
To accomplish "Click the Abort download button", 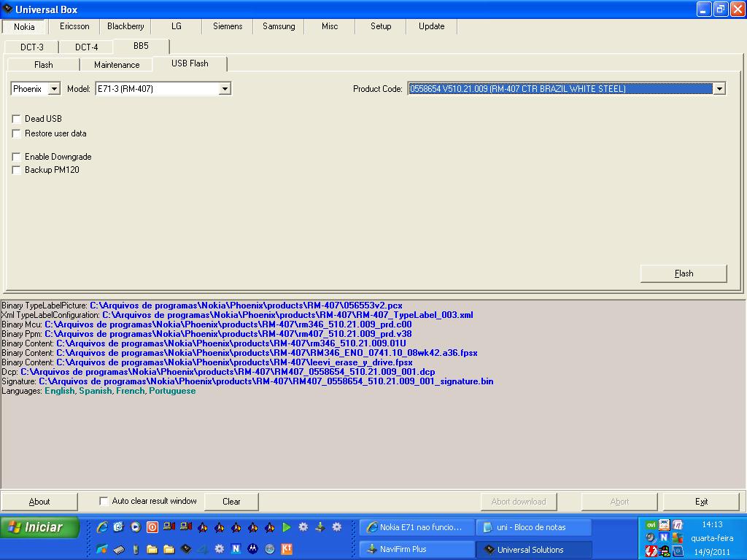I will click(519, 502).
